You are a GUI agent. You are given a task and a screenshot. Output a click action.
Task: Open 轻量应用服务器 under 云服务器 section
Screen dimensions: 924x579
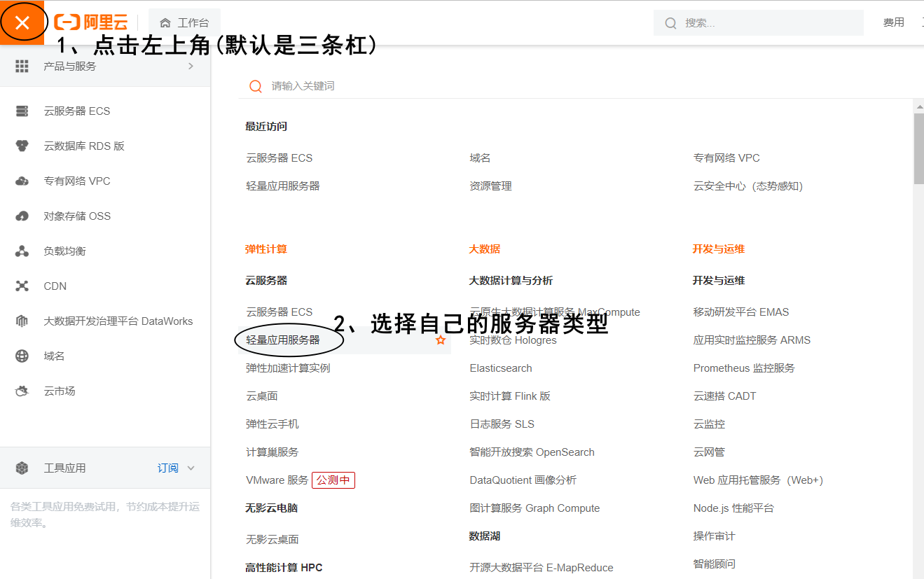[x=283, y=340]
